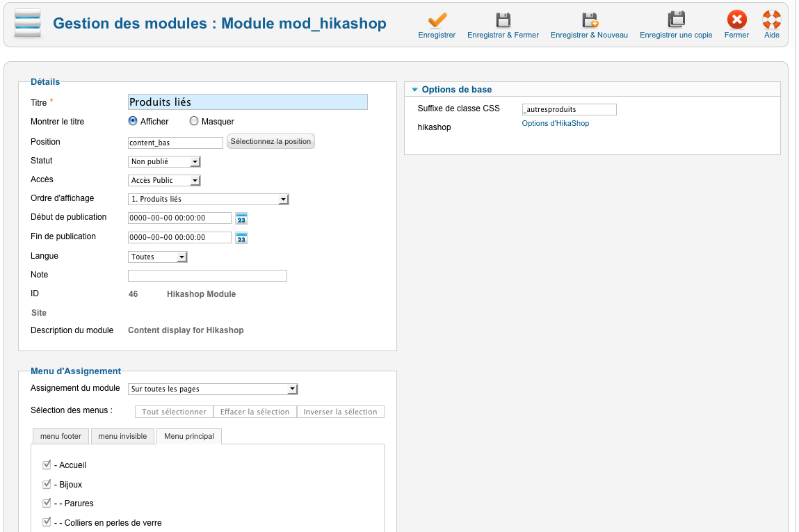799x532 pixels.
Task: Open calendar for Fin de publication
Action: [241, 238]
